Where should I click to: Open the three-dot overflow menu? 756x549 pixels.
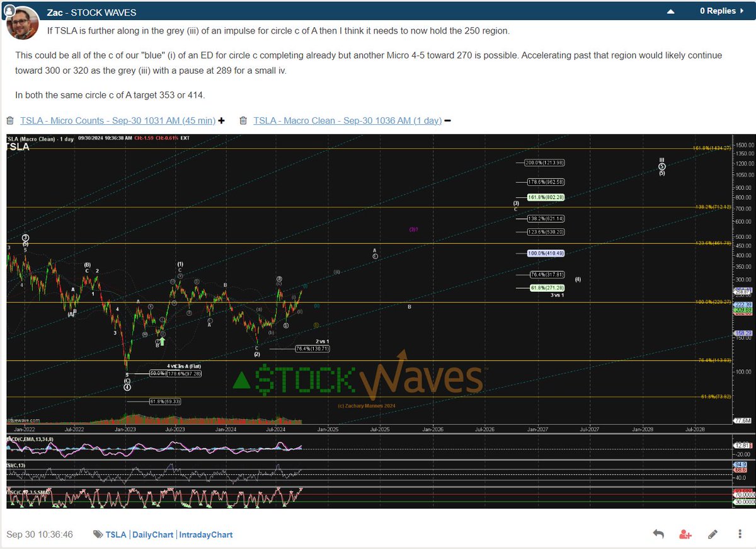[x=739, y=533]
